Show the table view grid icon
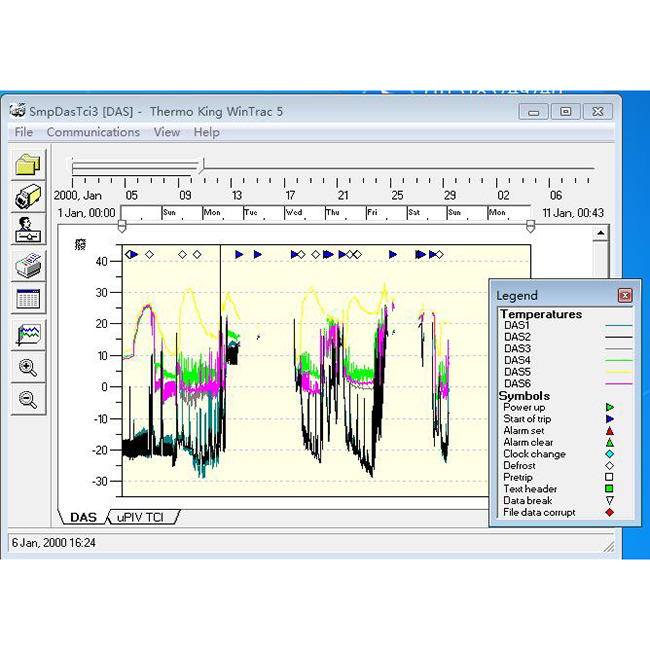The width and height of the screenshot is (650, 650). pyautogui.click(x=28, y=298)
